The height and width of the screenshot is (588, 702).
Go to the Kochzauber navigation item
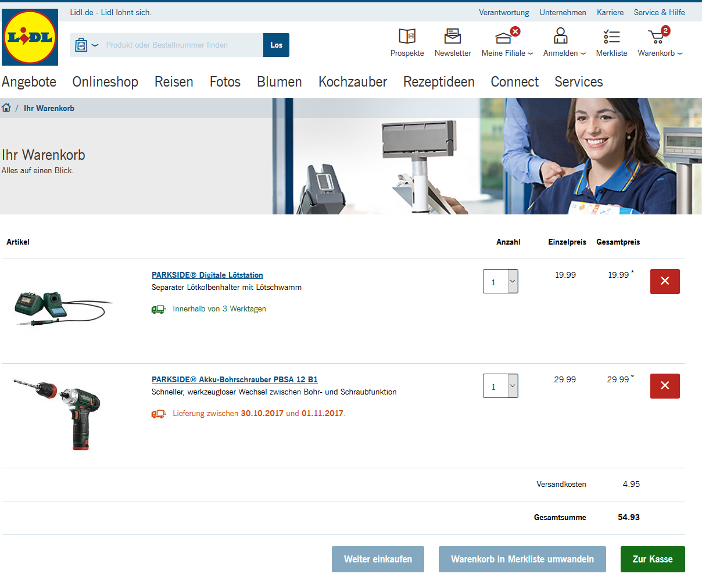tap(352, 82)
